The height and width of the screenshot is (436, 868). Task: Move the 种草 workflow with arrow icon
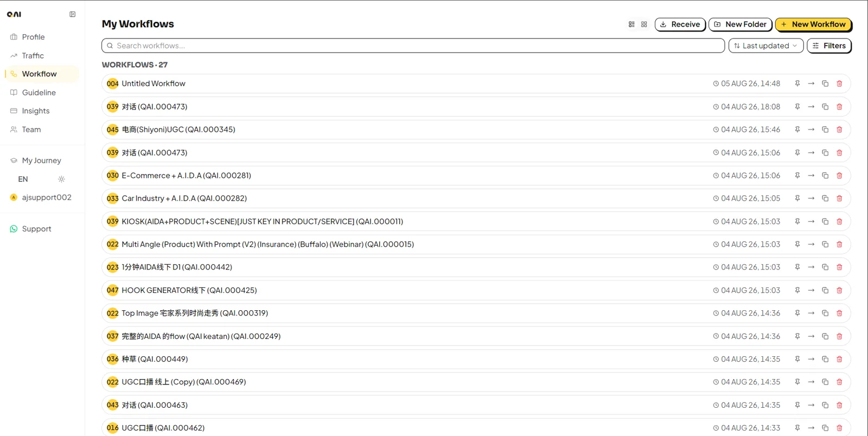coord(811,359)
